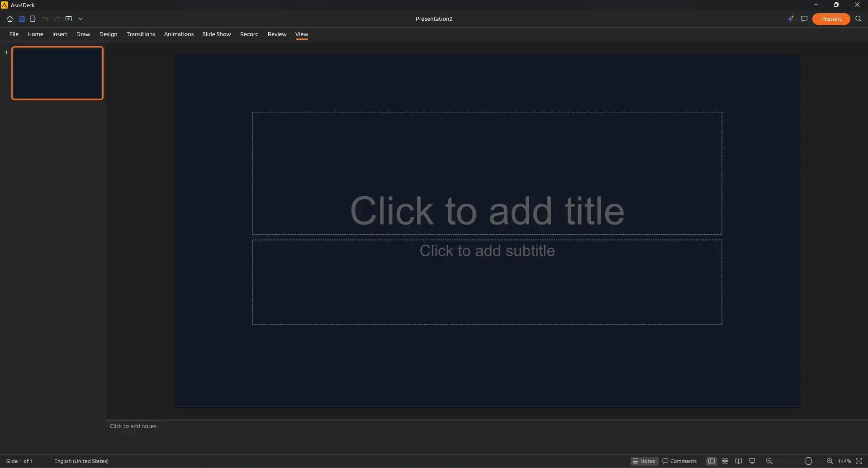Click 'Slide 1 of 1' status text

click(19, 461)
